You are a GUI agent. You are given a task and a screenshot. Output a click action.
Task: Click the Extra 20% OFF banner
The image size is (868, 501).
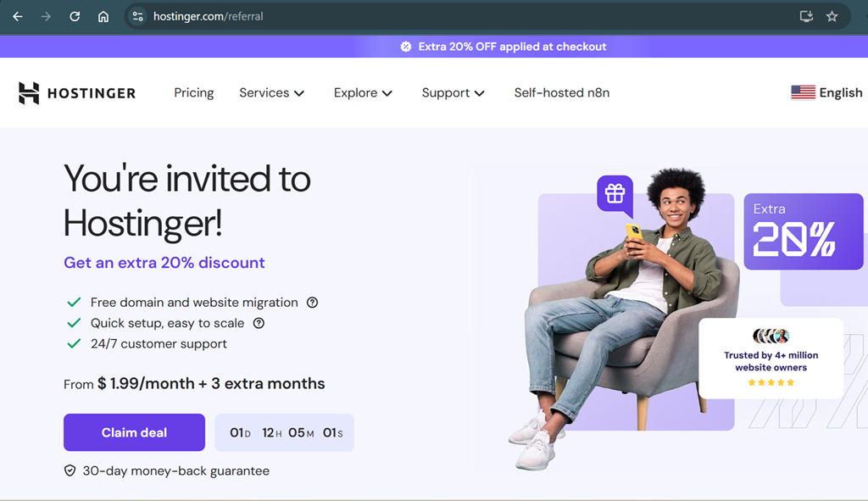(504, 47)
